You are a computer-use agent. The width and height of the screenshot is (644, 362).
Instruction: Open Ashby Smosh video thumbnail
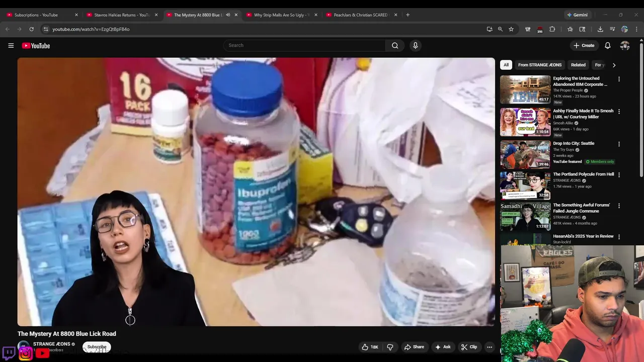coord(525,122)
